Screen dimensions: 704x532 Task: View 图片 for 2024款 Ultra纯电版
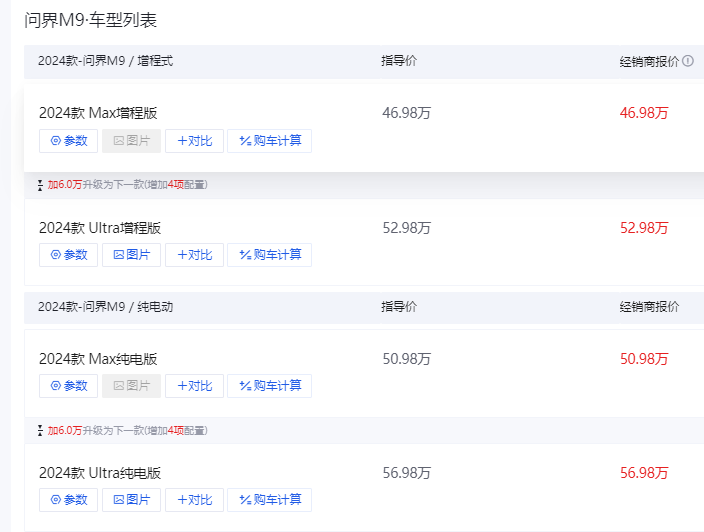pos(131,500)
